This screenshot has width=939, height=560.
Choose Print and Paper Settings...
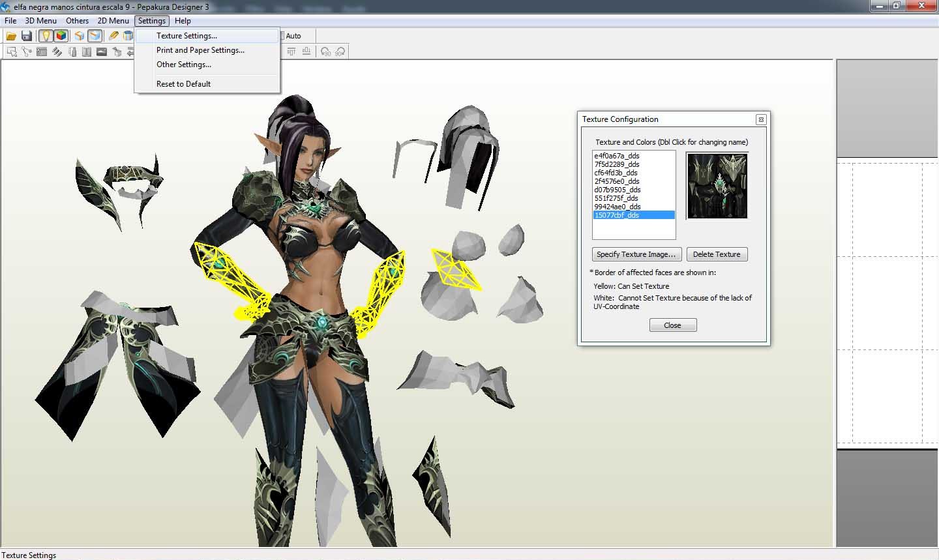(x=207, y=50)
